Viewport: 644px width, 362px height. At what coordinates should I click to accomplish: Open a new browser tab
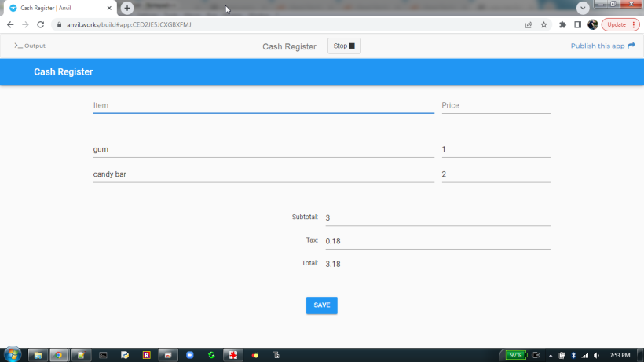pos(127,8)
